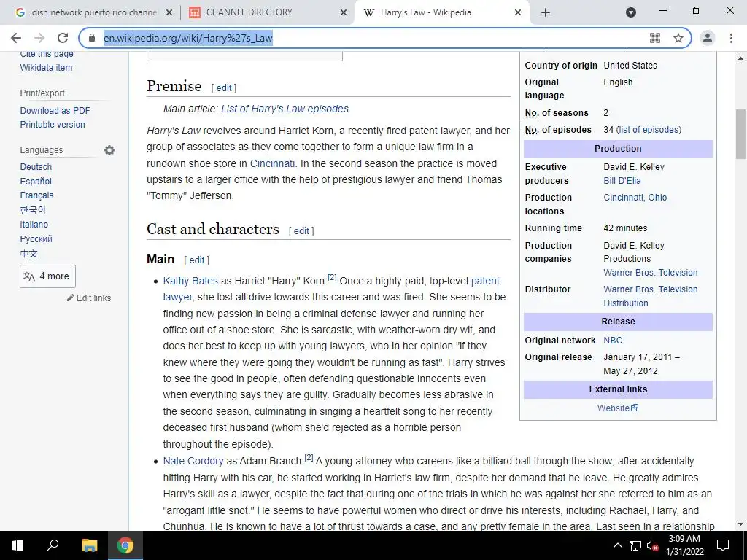Viewport: 747px width, 560px height.
Task: Open File Explorer from taskbar
Action: click(89, 545)
